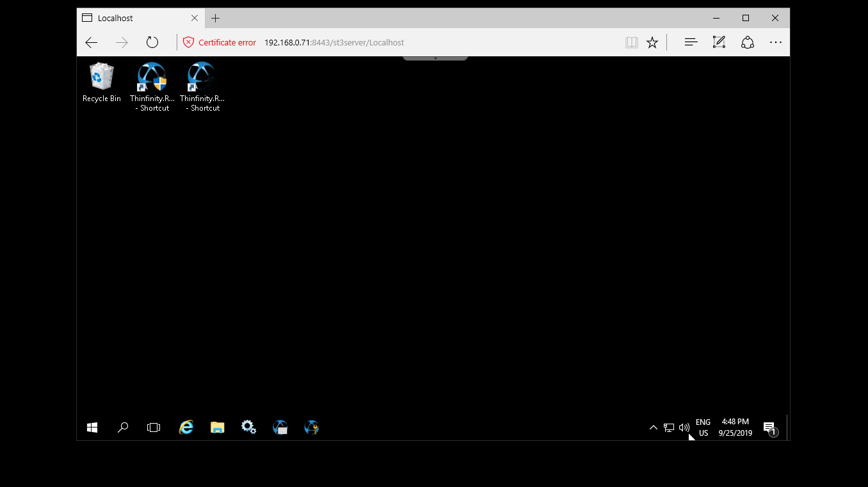Toggle the speaker volume control in system tray

tap(684, 427)
